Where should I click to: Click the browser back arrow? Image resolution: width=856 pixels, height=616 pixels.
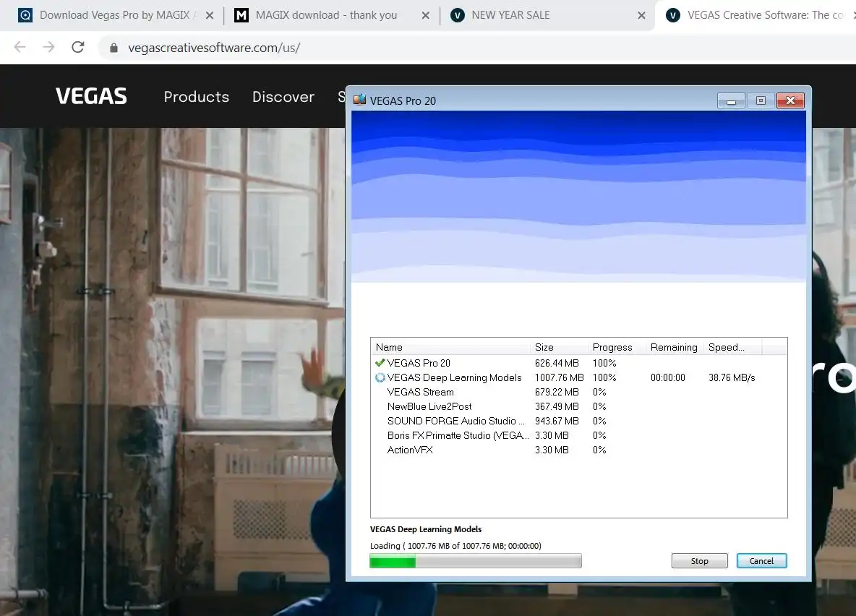[x=20, y=48]
